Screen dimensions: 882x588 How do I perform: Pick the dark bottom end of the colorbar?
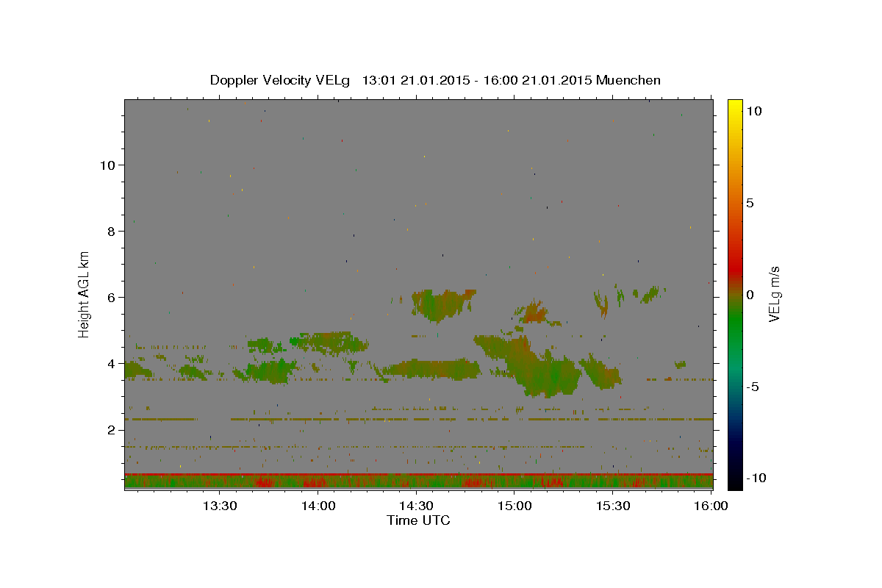734,481
